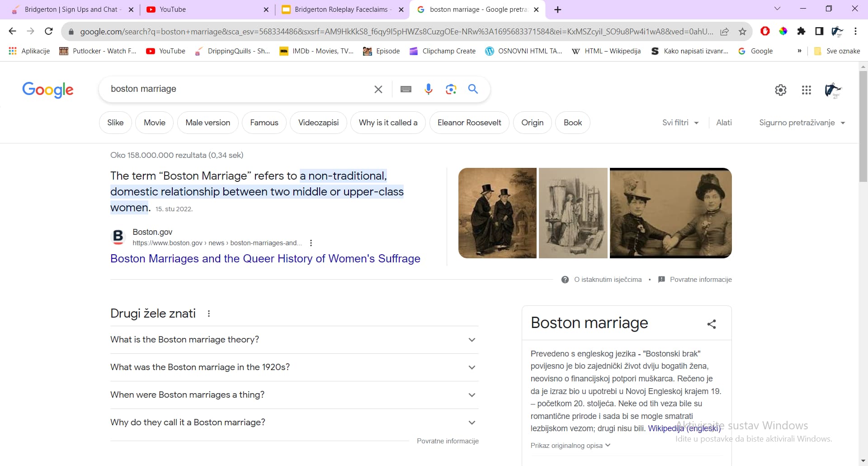This screenshot has height=466, width=868.
Task: Focus the browser address bar URL
Action: pyautogui.click(x=396, y=32)
